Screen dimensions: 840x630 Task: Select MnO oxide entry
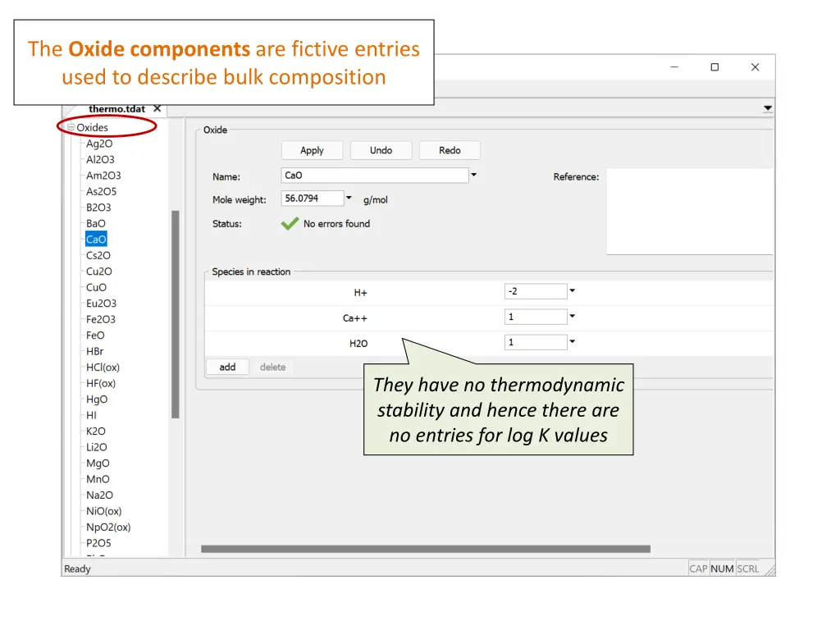point(98,479)
